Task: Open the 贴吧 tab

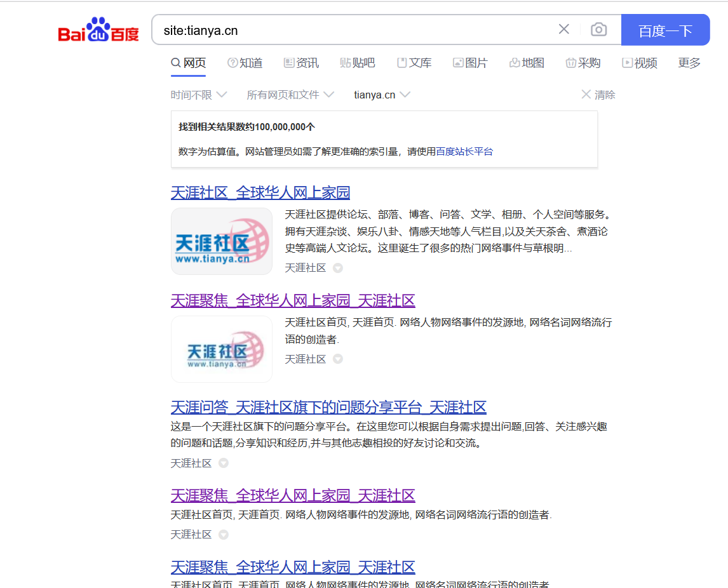Action: [358, 63]
